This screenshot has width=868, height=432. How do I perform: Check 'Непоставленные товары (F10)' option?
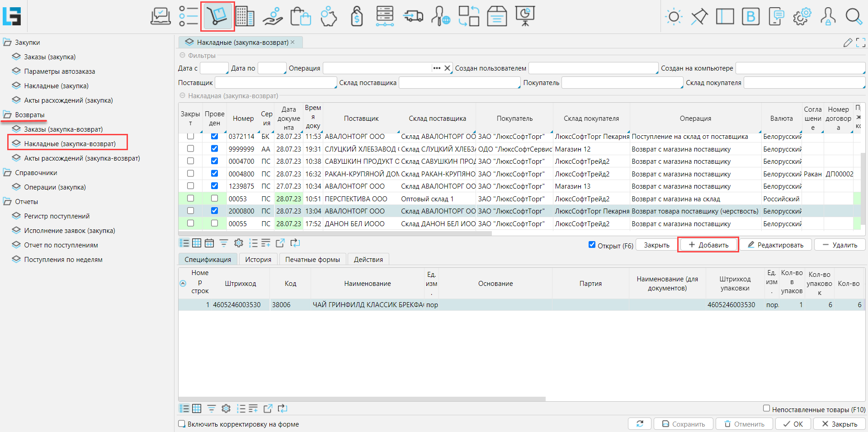766,408
